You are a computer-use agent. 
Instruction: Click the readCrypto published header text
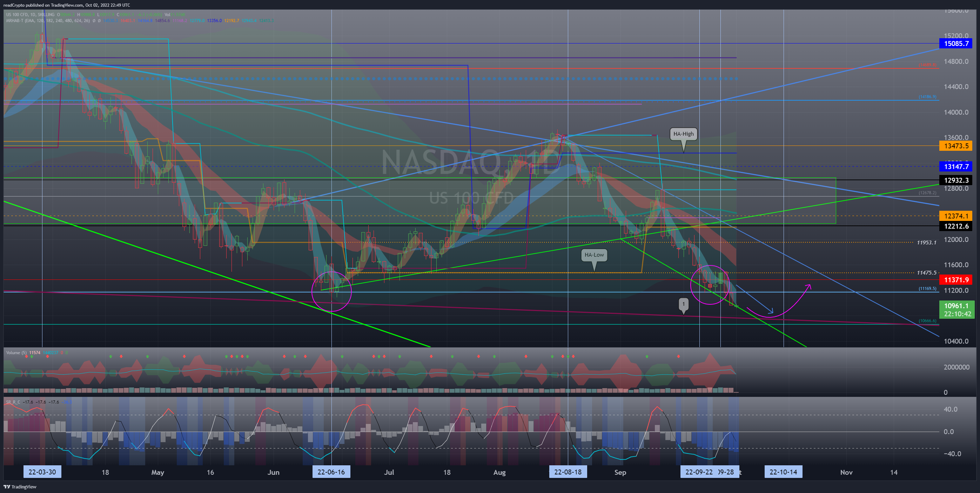(x=67, y=5)
